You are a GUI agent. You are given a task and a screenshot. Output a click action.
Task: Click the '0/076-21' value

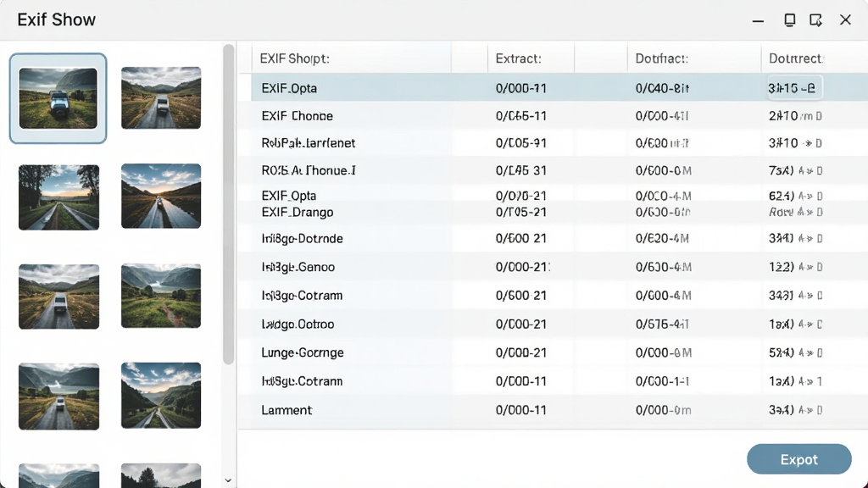click(521, 196)
